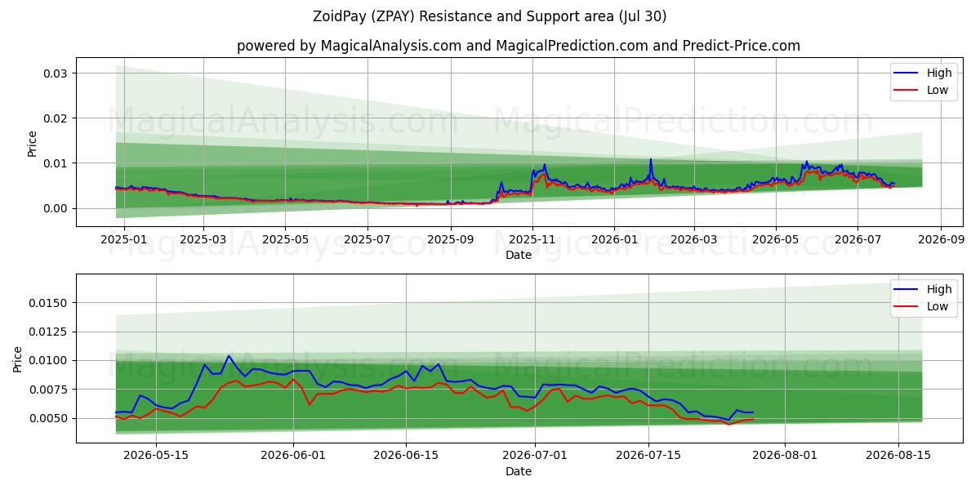Image resolution: width=980 pixels, height=490 pixels.
Task: Click the "2025-09" x-axis tick label
Action: coord(451,240)
